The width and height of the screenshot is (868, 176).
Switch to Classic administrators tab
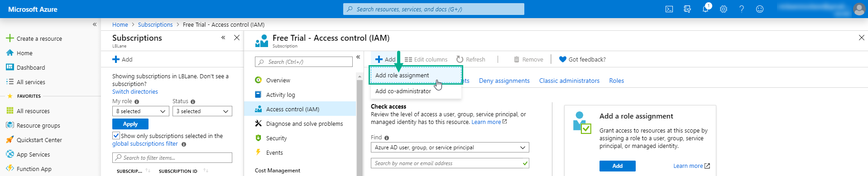coord(569,81)
